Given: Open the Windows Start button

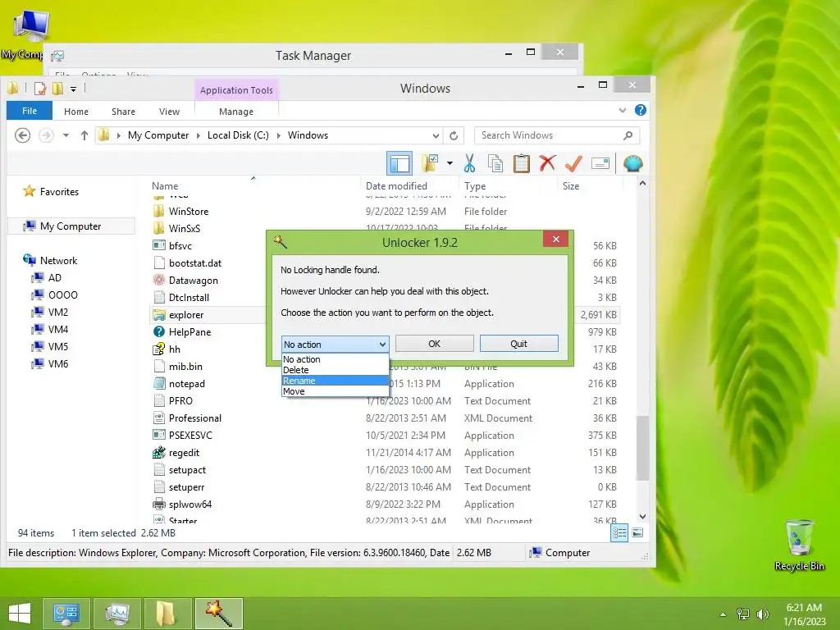Looking at the screenshot, I should pyautogui.click(x=20, y=614).
